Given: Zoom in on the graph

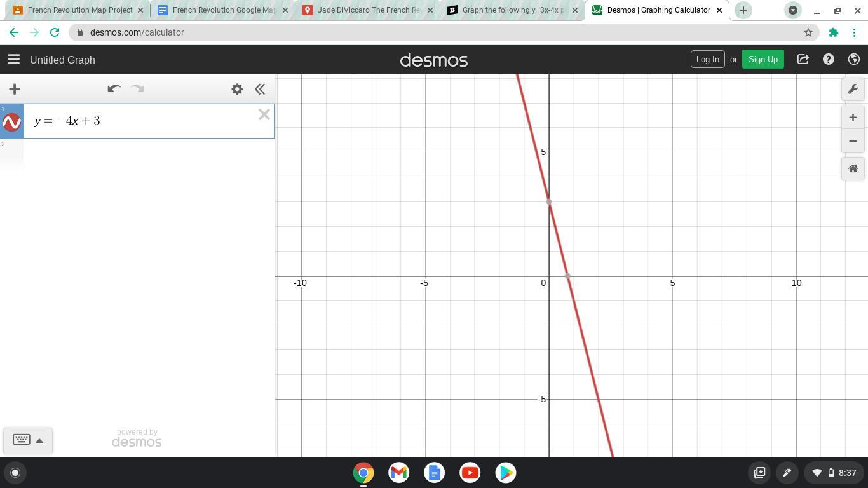Looking at the screenshot, I should (x=853, y=118).
